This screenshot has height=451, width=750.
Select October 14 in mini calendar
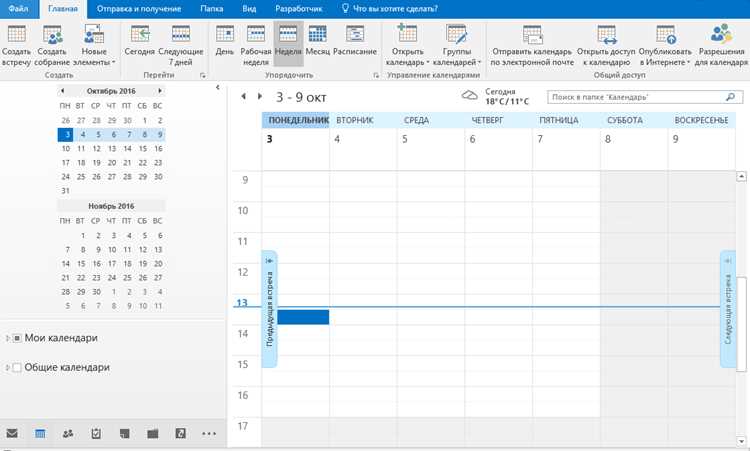(x=127, y=149)
